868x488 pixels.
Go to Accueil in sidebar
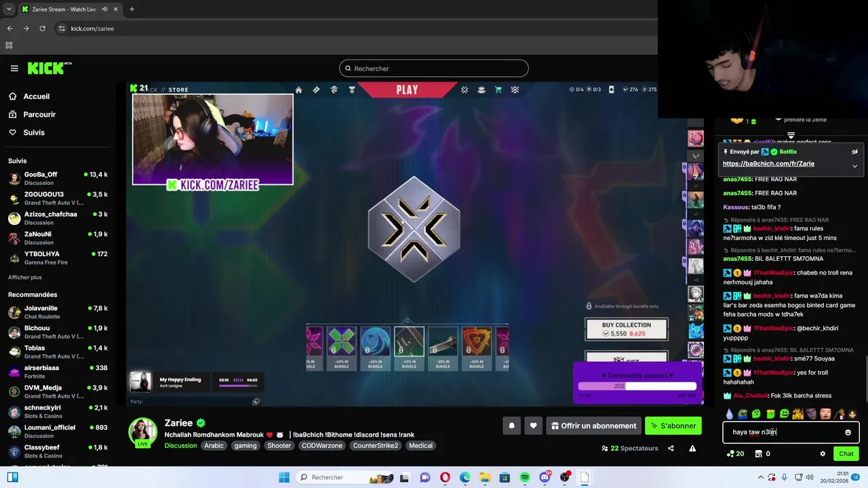[37, 96]
